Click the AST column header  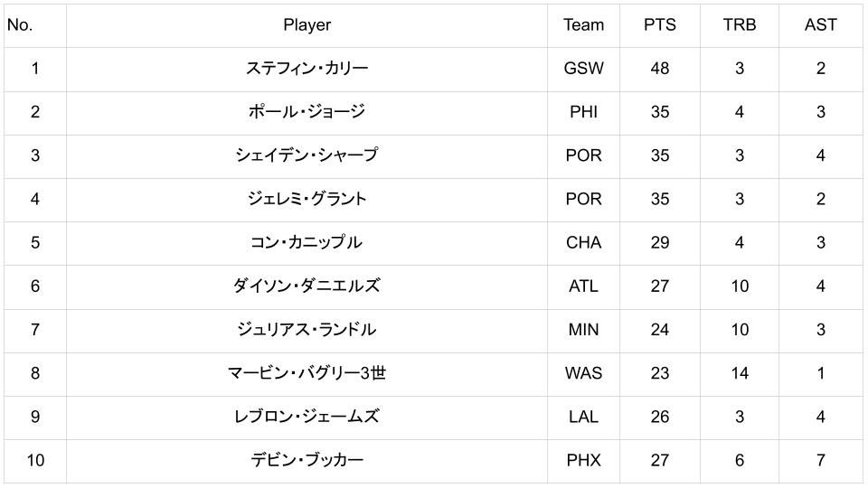click(x=820, y=25)
